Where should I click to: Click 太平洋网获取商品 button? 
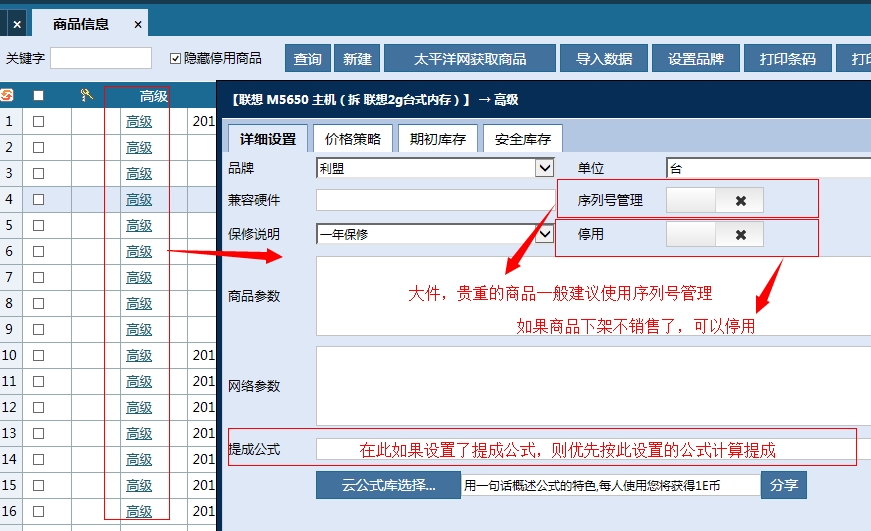(x=470, y=58)
